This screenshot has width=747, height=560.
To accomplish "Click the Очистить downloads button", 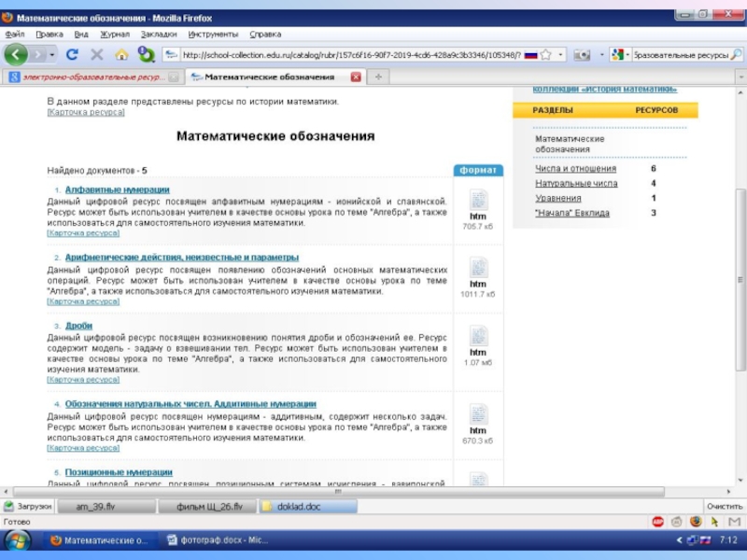I will point(724,506).
